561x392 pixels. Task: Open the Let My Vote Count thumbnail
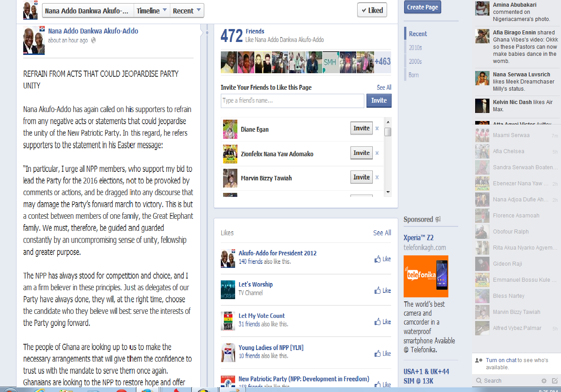[x=228, y=321]
